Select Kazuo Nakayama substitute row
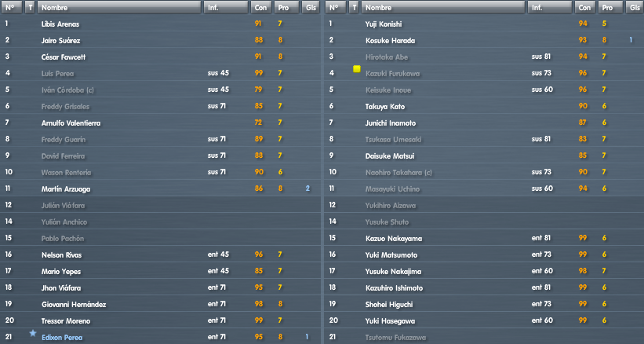Image resolution: width=644 pixels, height=344 pixels. (x=484, y=238)
